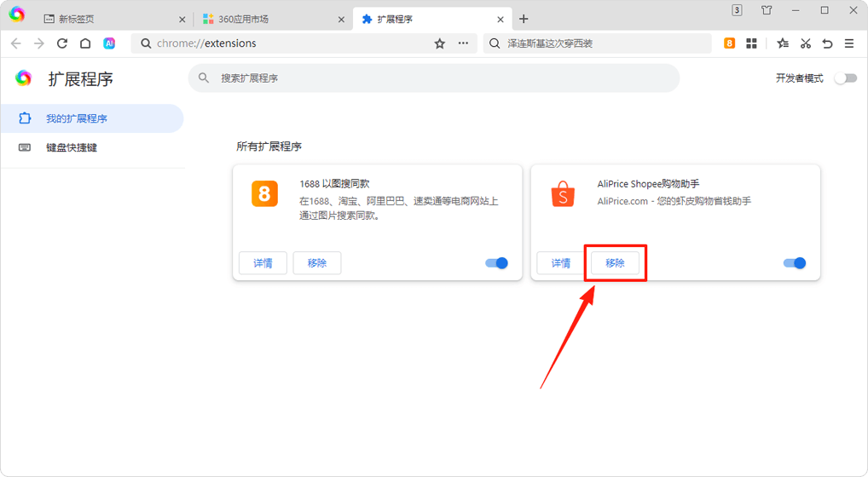Go to the browser home page
This screenshot has height=477, width=868.
pyautogui.click(x=85, y=43)
